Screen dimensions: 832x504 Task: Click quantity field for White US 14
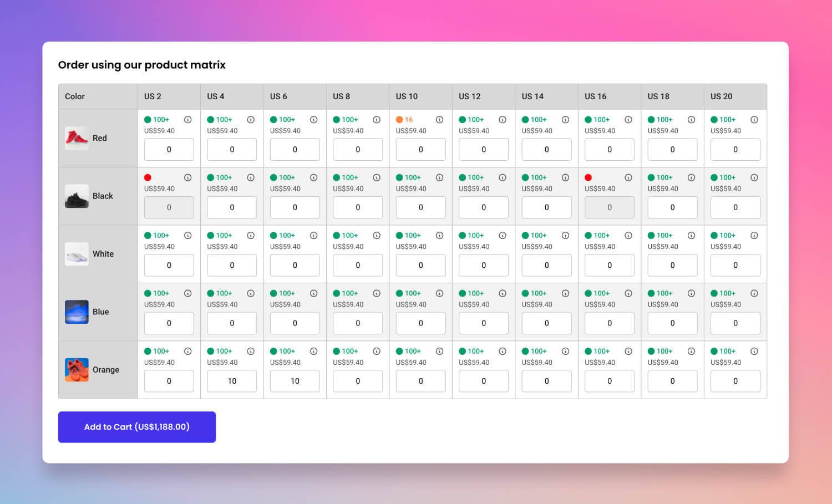(x=546, y=266)
